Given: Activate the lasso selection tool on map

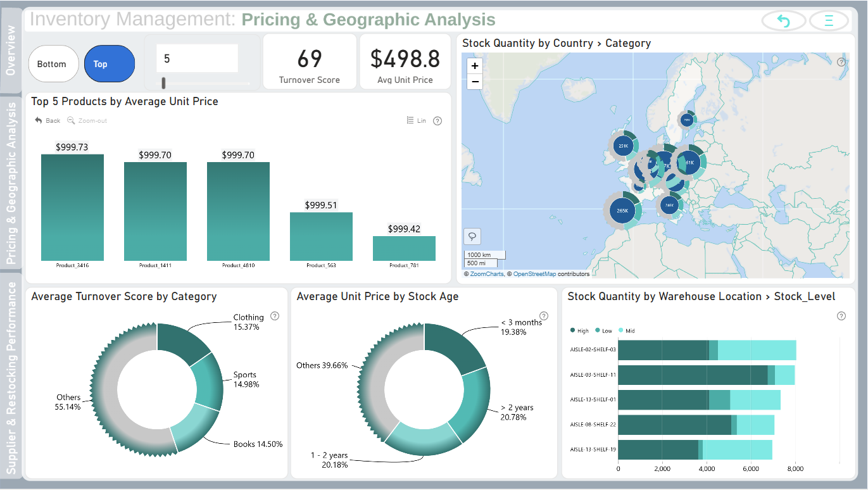Looking at the screenshot, I should (472, 236).
